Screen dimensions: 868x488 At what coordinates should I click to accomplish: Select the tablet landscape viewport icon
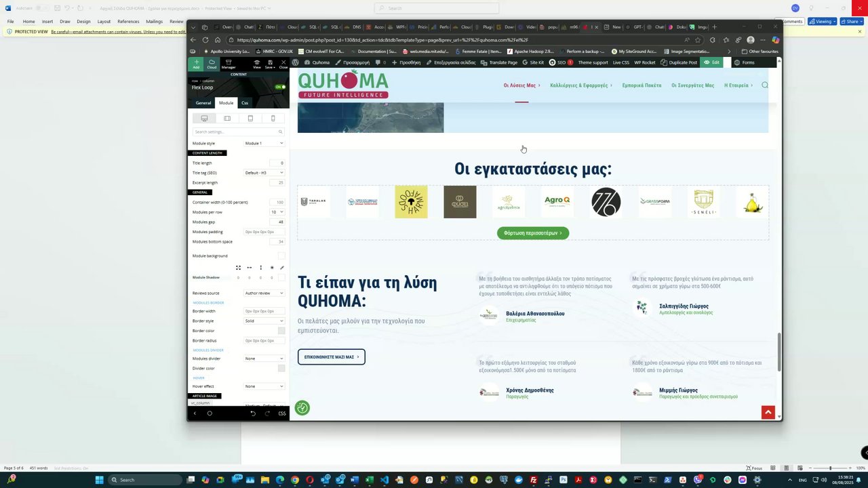tap(227, 119)
